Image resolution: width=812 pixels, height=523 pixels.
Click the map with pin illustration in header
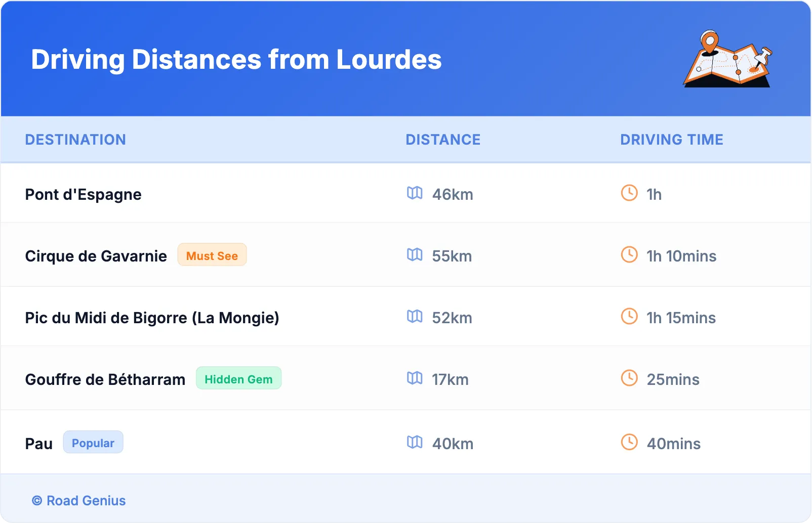727,59
